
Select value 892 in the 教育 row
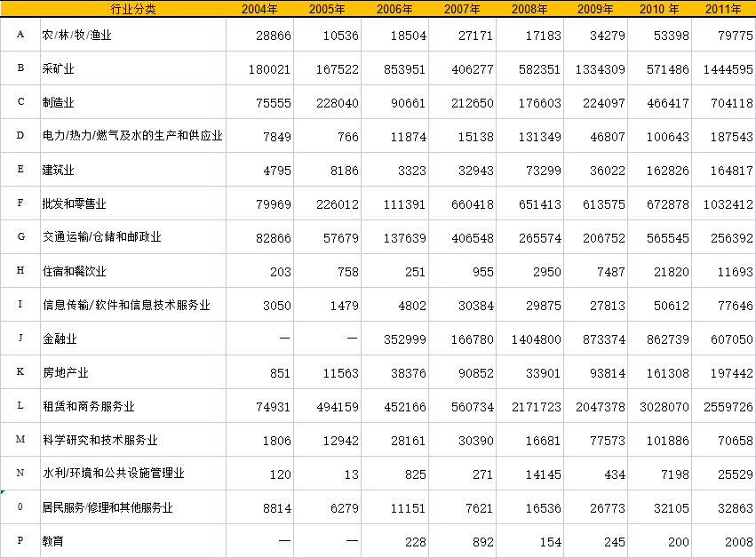(462, 540)
